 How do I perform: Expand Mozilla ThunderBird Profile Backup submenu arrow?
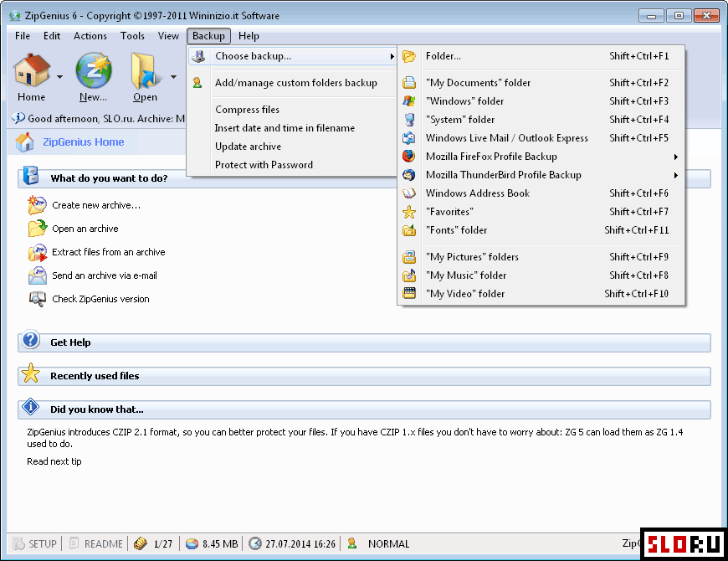coord(676,175)
